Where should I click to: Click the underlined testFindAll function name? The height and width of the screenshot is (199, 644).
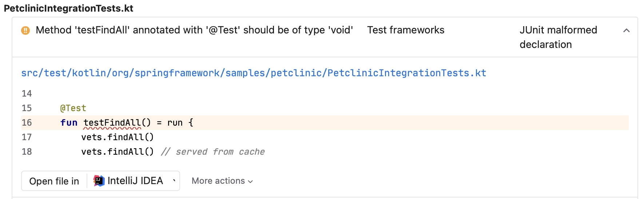[x=112, y=123]
